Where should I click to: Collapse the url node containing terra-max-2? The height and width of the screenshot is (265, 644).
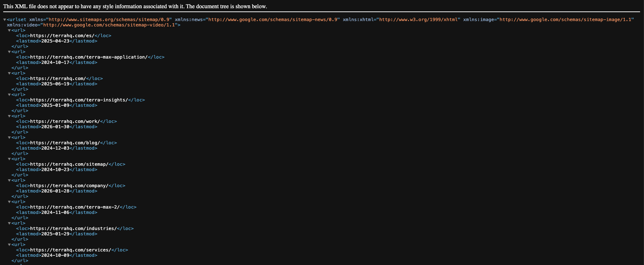pos(9,202)
